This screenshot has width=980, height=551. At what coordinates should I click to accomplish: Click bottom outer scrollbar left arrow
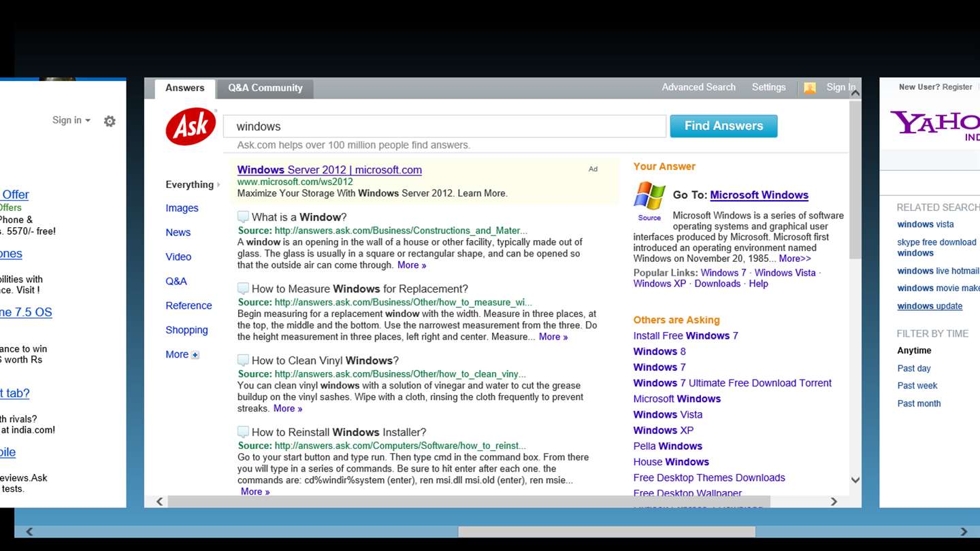[29, 531]
